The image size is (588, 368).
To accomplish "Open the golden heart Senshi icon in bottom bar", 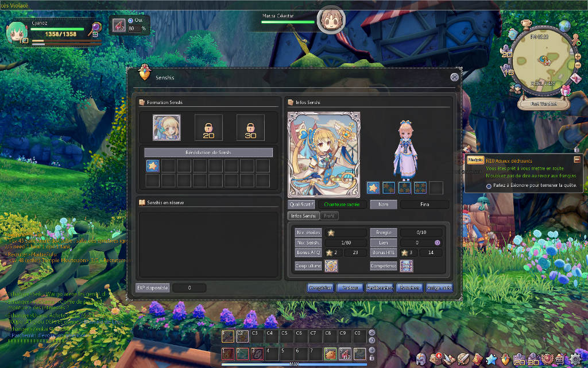I will tap(505, 359).
